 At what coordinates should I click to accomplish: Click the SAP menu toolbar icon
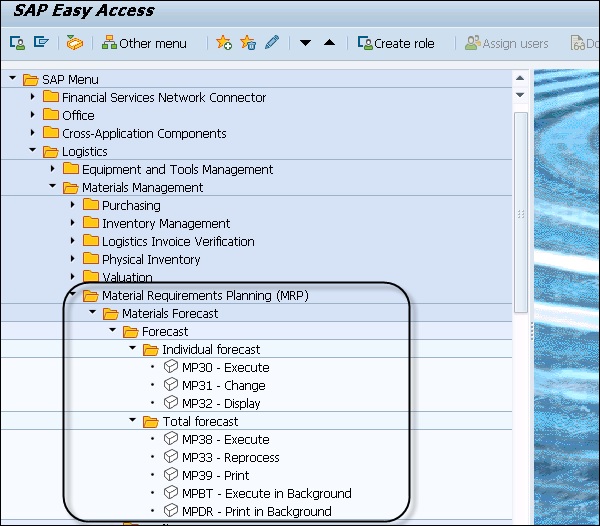[41, 44]
